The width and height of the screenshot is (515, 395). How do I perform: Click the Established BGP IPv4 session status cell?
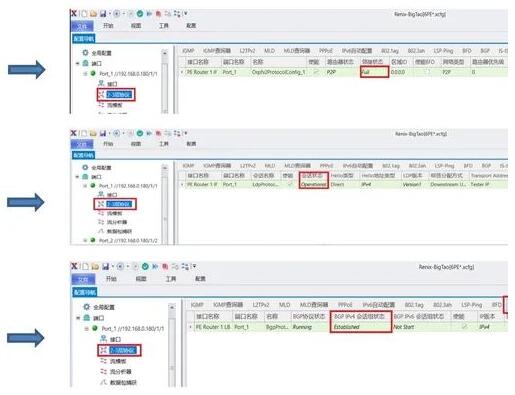tap(361, 327)
